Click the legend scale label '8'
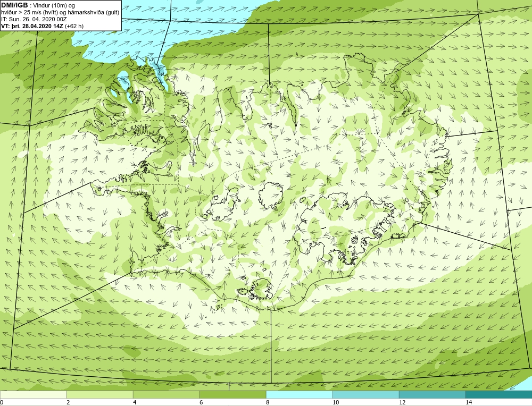This screenshot has height=406, width=532. click(268, 402)
